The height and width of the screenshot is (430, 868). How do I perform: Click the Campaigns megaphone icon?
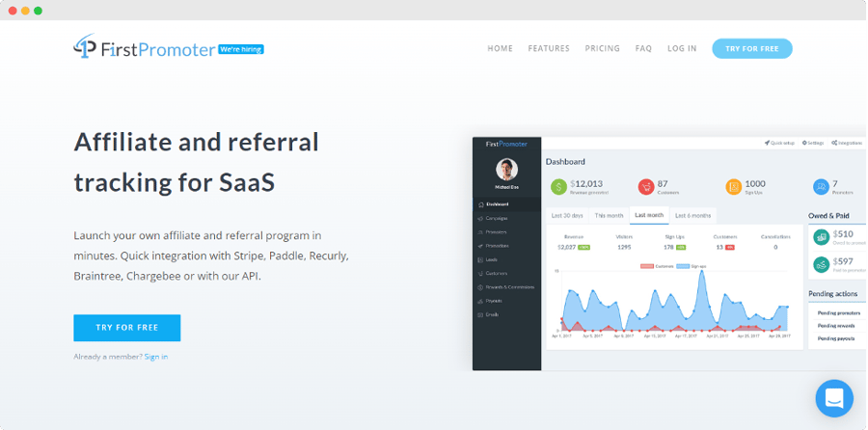point(480,218)
